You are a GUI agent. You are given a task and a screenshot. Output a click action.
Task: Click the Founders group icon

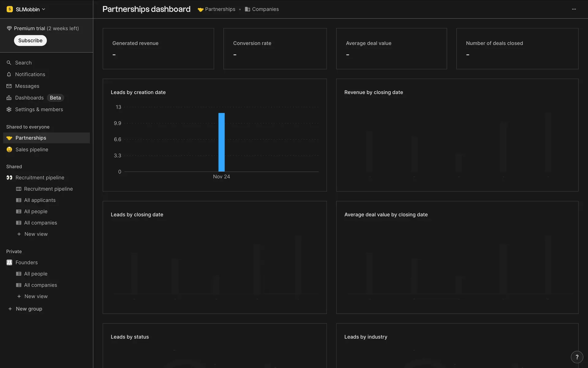[9, 263]
